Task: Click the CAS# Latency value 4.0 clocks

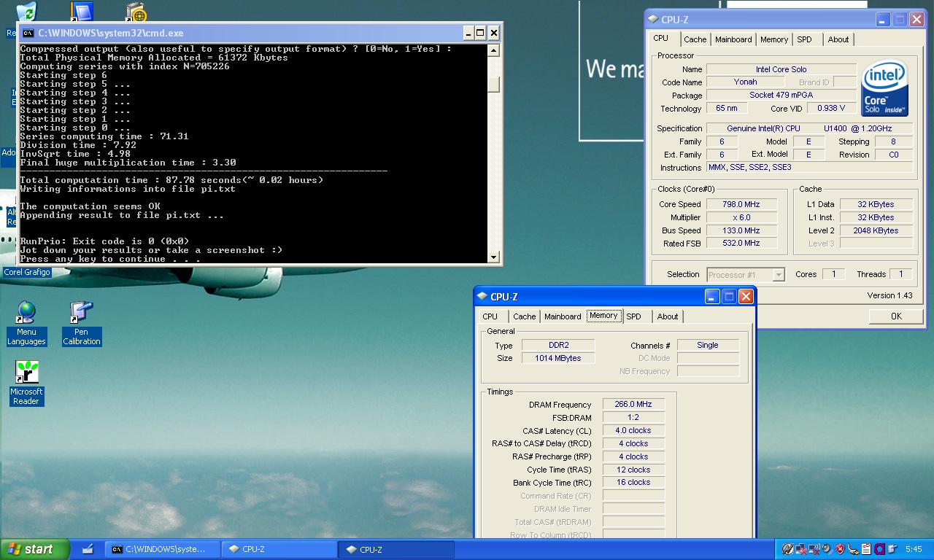Action: coord(633,430)
